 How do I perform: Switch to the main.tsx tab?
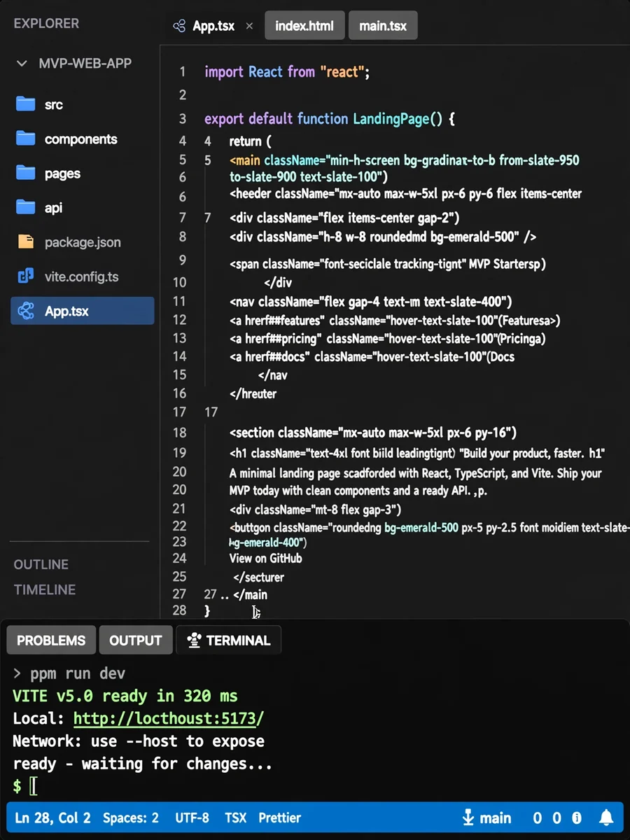point(383,27)
